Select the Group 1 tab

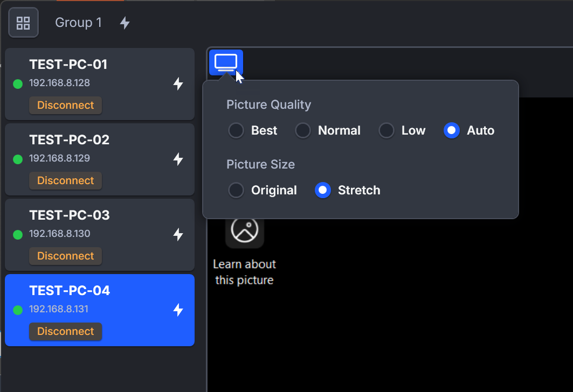(78, 23)
